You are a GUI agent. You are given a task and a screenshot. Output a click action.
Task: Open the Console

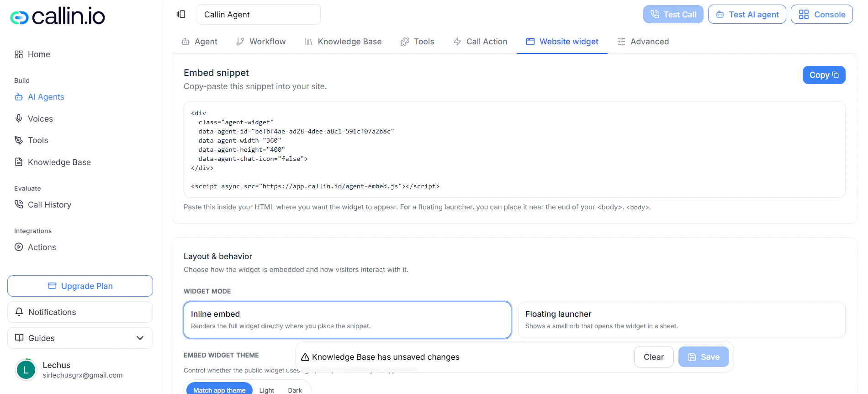(x=822, y=14)
